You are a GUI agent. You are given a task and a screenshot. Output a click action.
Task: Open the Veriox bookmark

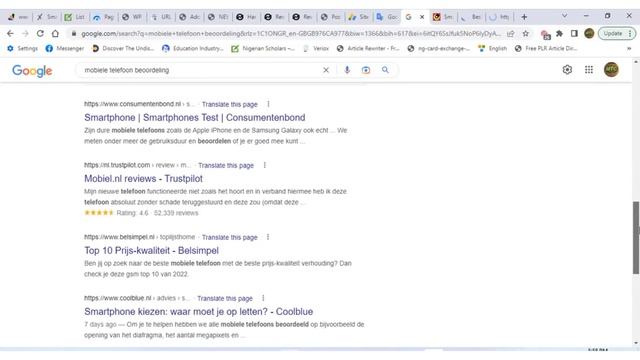pyautogui.click(x=316, y=48)
